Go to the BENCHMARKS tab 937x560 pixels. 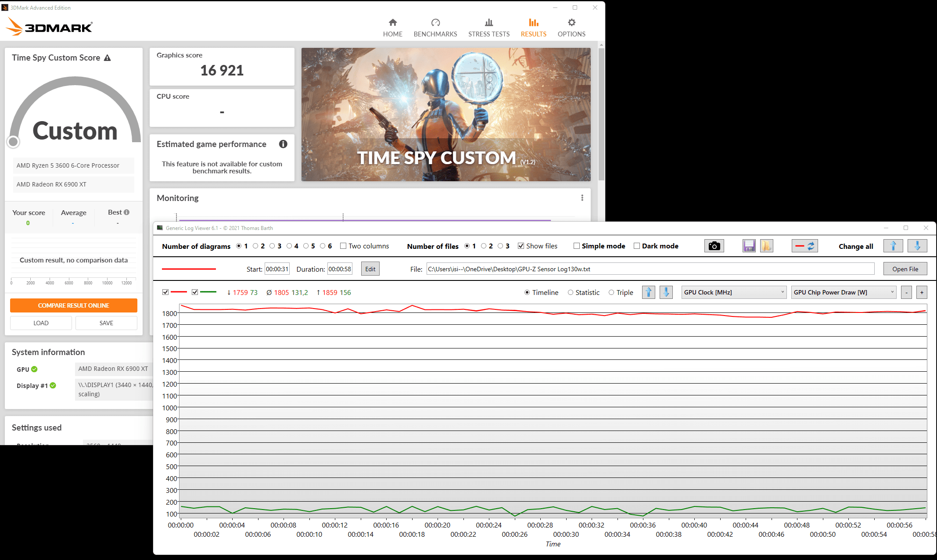(x=435, y=28)
